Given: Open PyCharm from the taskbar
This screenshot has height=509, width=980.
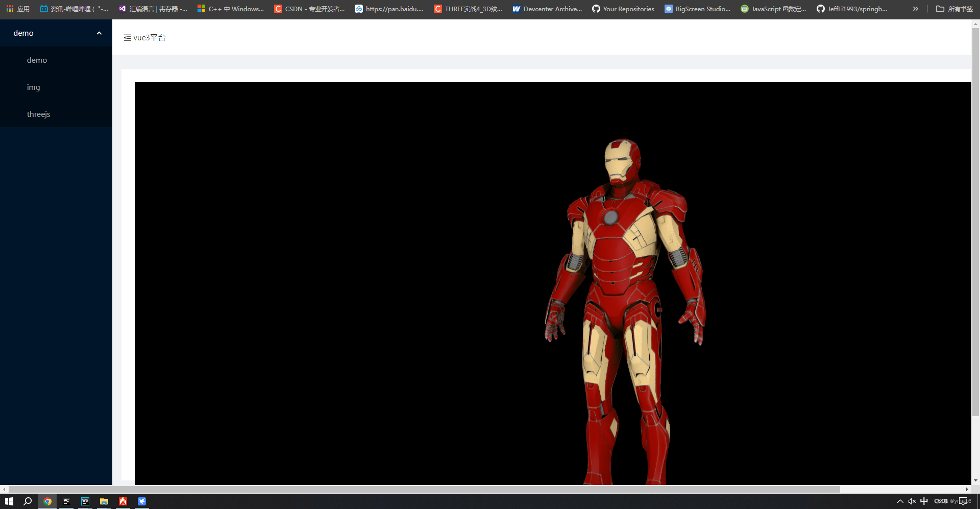Looking at the screenshot, I should 66,501.
